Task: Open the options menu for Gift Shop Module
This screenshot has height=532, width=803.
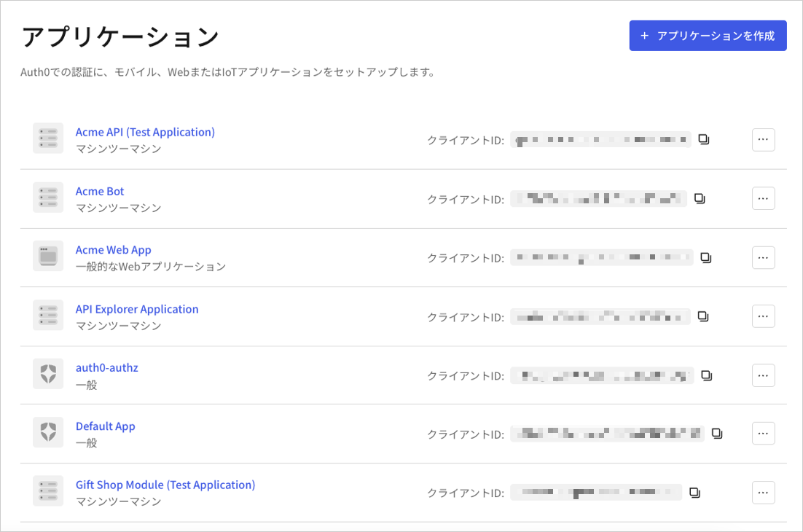Action: click(x=763, y=492)
